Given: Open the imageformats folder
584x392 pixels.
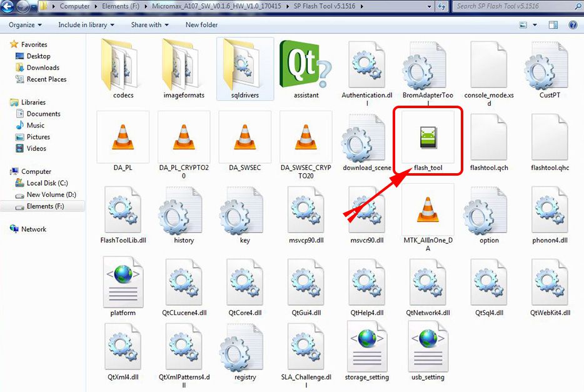Looking at the screenshot, I should pyautogui.click(x=184, y=69).
